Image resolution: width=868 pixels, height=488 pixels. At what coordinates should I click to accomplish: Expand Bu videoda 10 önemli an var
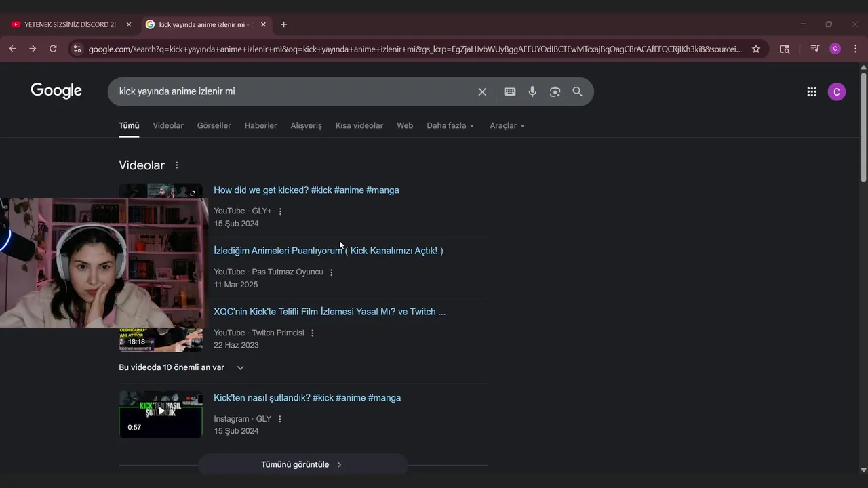[181, 367]
